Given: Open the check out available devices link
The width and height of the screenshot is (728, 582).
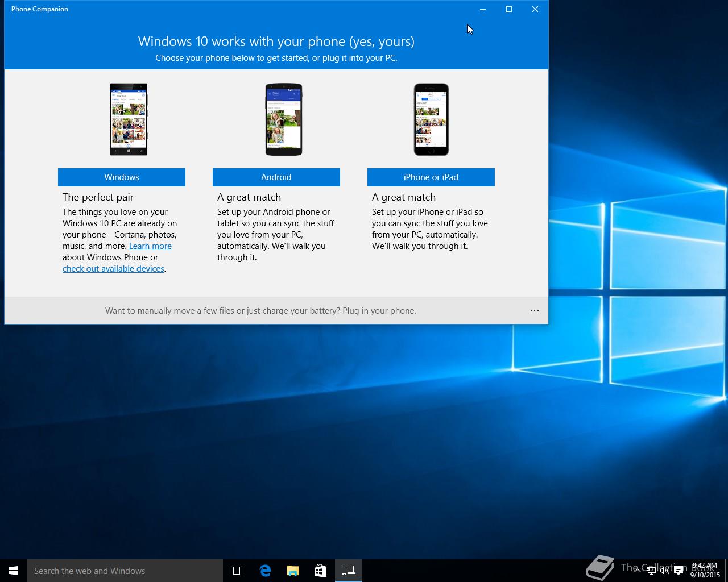Looking at the screenshot, I should tap(113, 269).
